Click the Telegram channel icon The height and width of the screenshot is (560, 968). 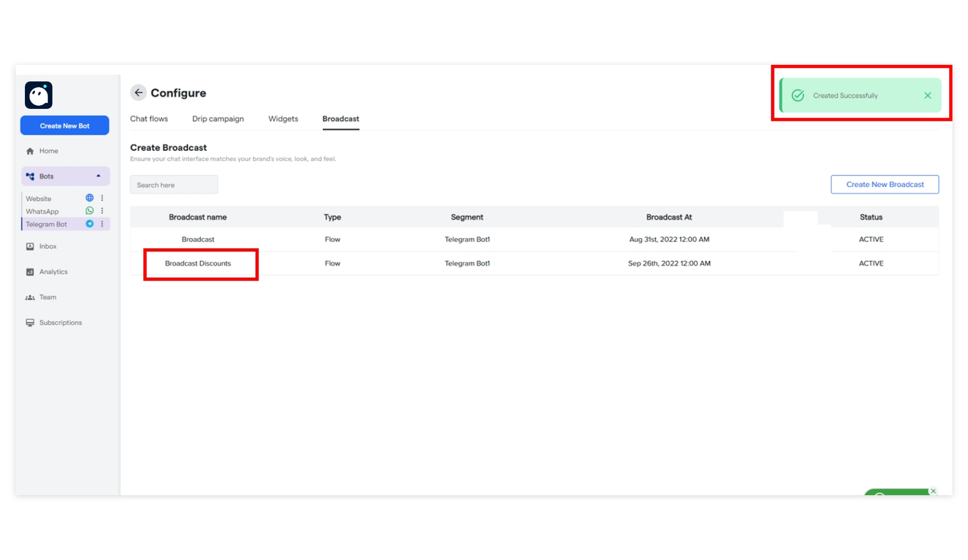(90, 224)
